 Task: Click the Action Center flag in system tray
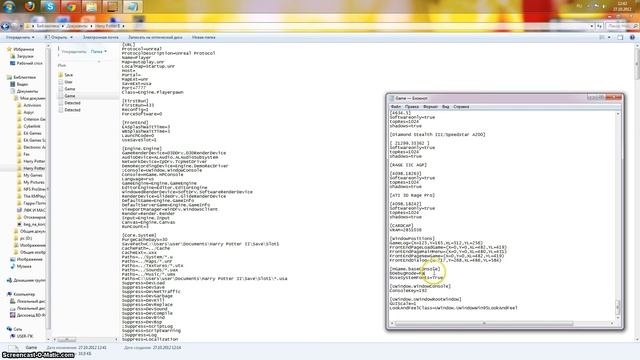(x=596, y=6)
